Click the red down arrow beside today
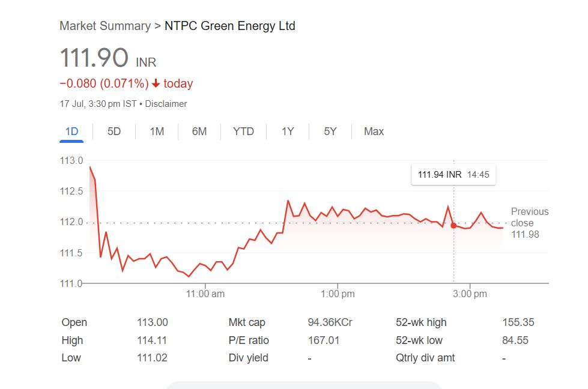The width and height of the screenshot is (588, 389). click(156, 84)
